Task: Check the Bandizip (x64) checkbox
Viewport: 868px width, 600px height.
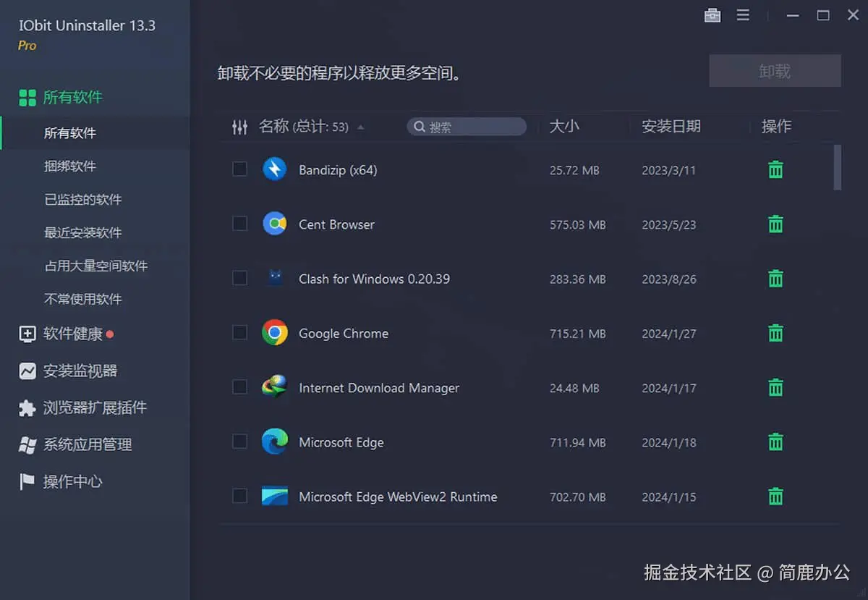Action: [x=239, y=169]
